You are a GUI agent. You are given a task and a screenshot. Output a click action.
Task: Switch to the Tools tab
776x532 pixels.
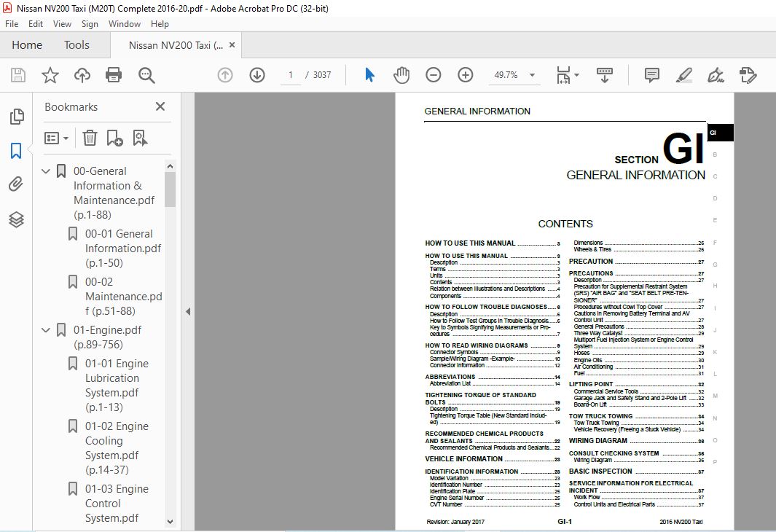click(77, 45)
